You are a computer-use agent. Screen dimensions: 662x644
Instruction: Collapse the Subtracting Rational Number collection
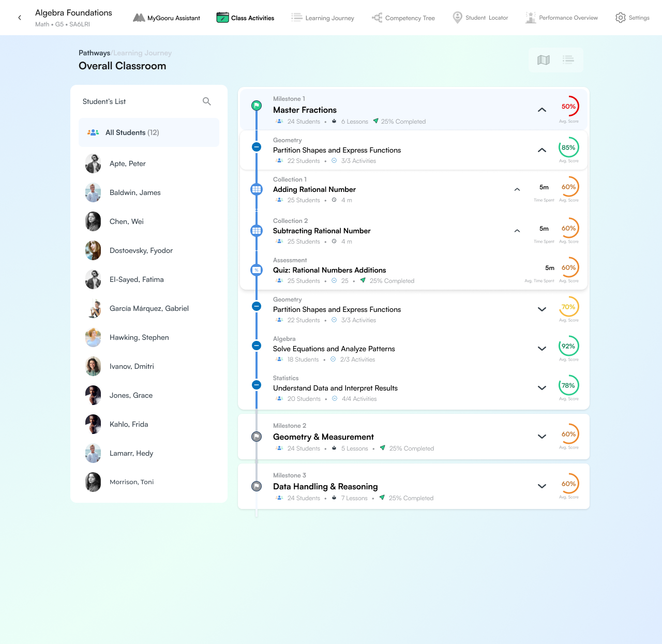(517, 231)
